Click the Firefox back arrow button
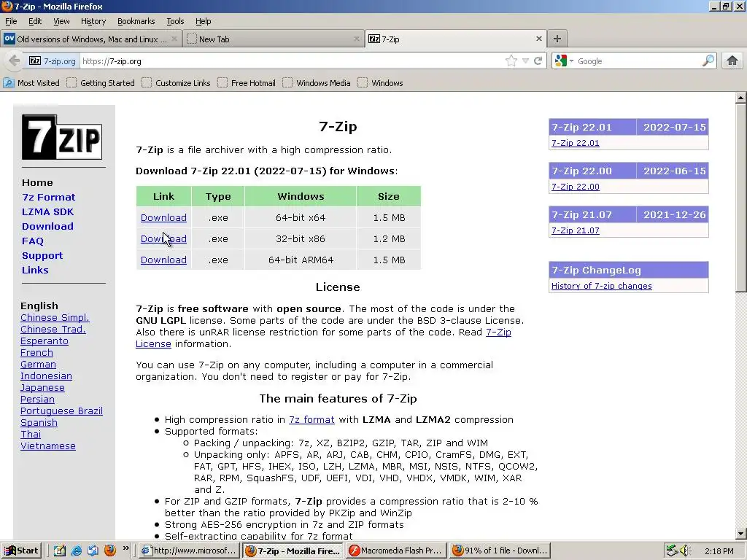747x560 pixels. point(15,61)
